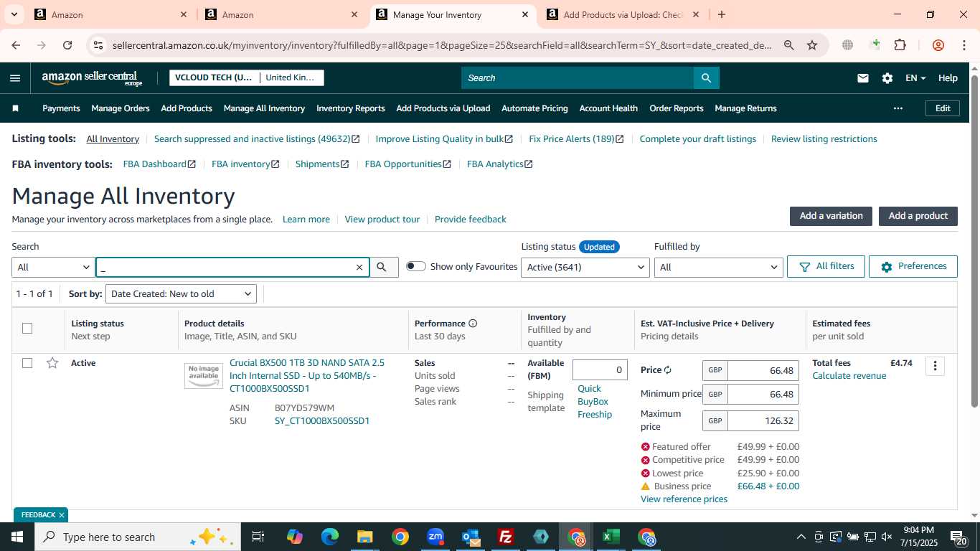Close the FEEDBACK tab with X

pos(62,515)
